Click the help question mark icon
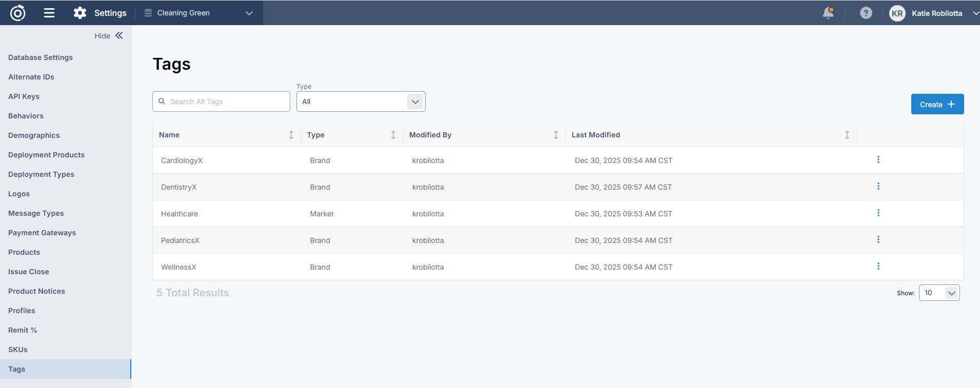Viewport: 980px width, 388px height. coord(866,13)
